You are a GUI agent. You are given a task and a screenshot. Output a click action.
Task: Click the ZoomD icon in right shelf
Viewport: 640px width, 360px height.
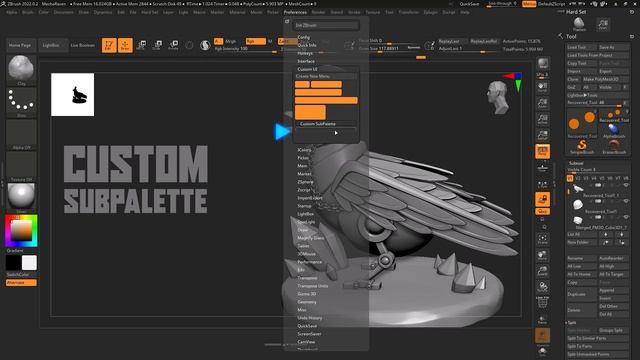pyautogui.click(x=542, y=271)
